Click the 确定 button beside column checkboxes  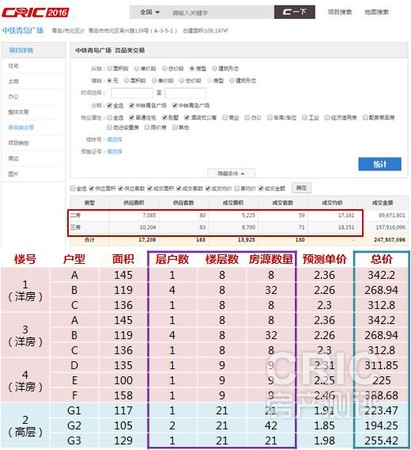(x=301, y=188)
